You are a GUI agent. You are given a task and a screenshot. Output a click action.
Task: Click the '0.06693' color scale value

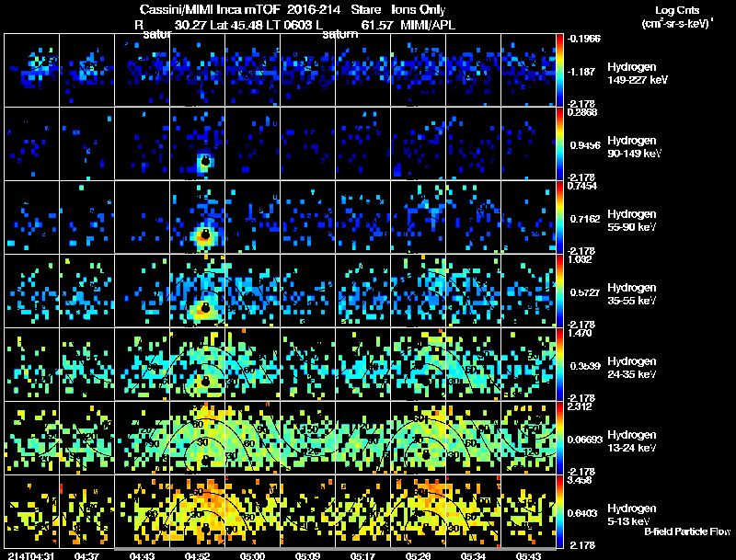point(585,440)
